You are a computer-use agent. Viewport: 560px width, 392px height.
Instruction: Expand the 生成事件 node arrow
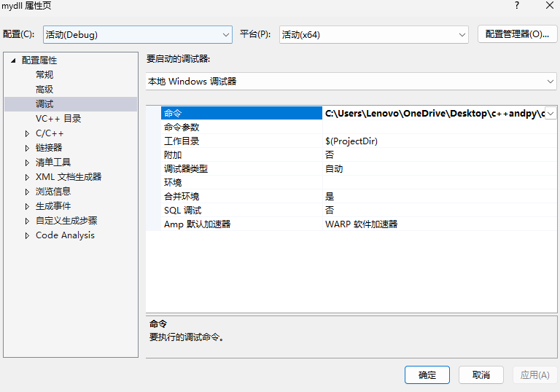click(27, 206)
